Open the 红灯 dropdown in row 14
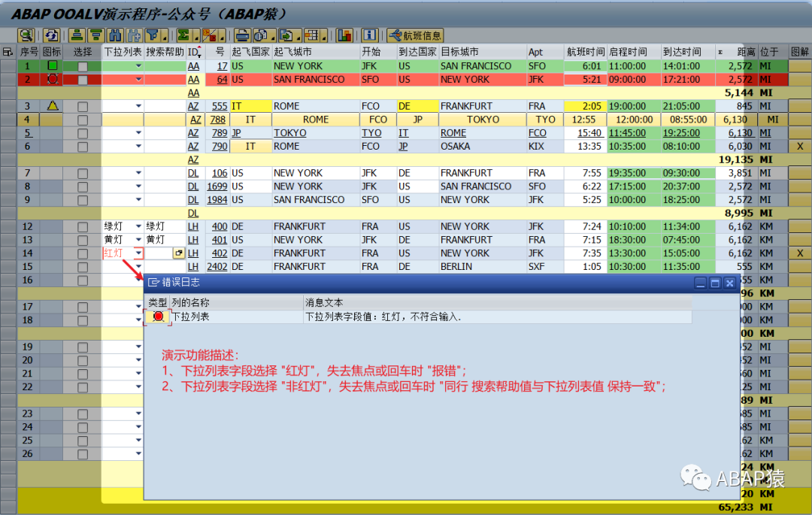Image resolution: width=812 pixels, height=515 pixels. (138, 253)
